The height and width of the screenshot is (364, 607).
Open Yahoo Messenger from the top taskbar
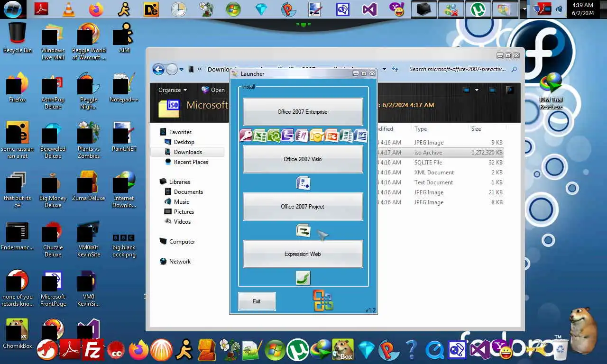(x=396, y=9)
